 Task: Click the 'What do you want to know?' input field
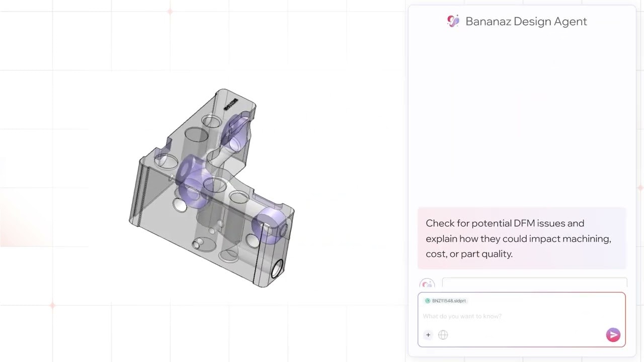462,316
